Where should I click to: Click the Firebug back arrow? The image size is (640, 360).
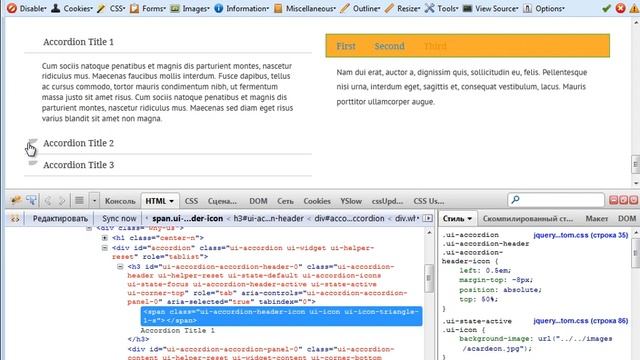click(x=48, y=200)
